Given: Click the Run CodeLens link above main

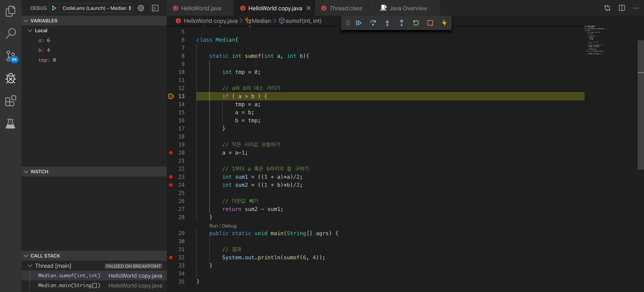Looking at the screenshot, I should pyautogui.click(x=214, y=226).
